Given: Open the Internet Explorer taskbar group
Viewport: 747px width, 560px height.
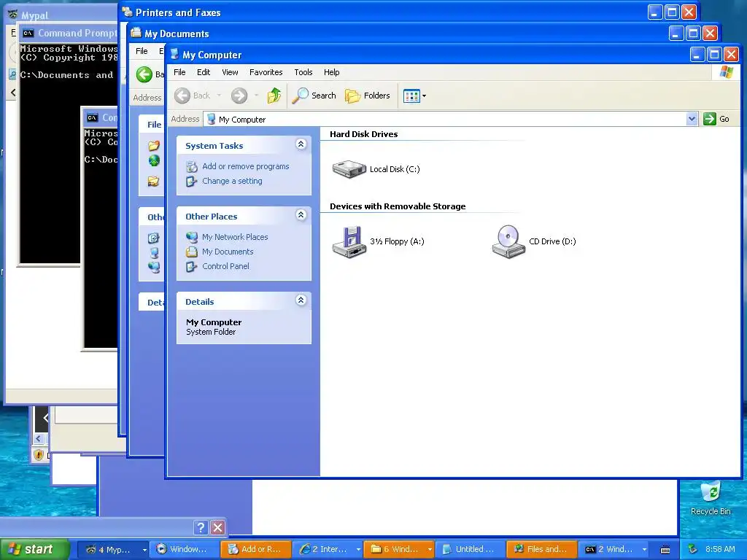Looking at the screenshot, I should pyautogui.click(x=328, y=549).
